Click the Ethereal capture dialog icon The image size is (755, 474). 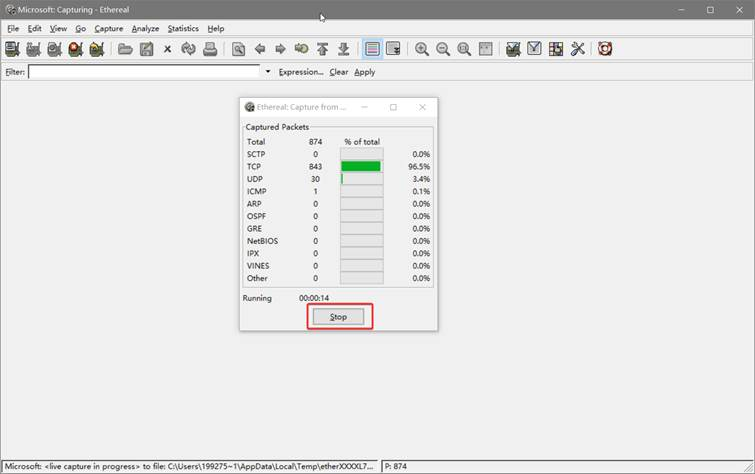249,107
